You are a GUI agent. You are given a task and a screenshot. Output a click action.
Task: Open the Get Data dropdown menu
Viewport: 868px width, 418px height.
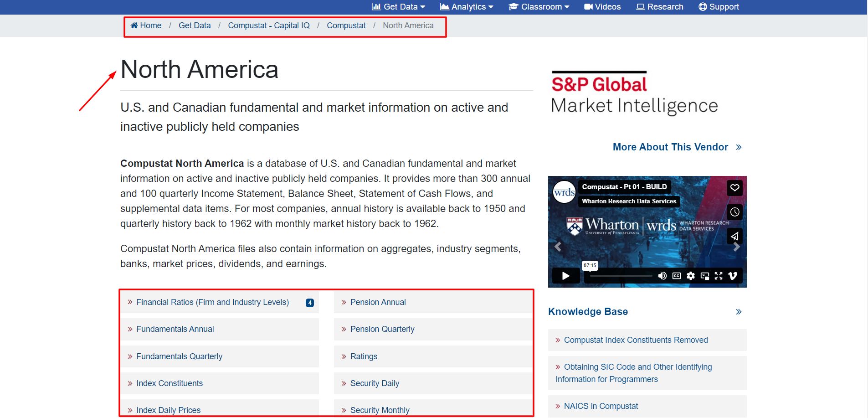point(398,7)
